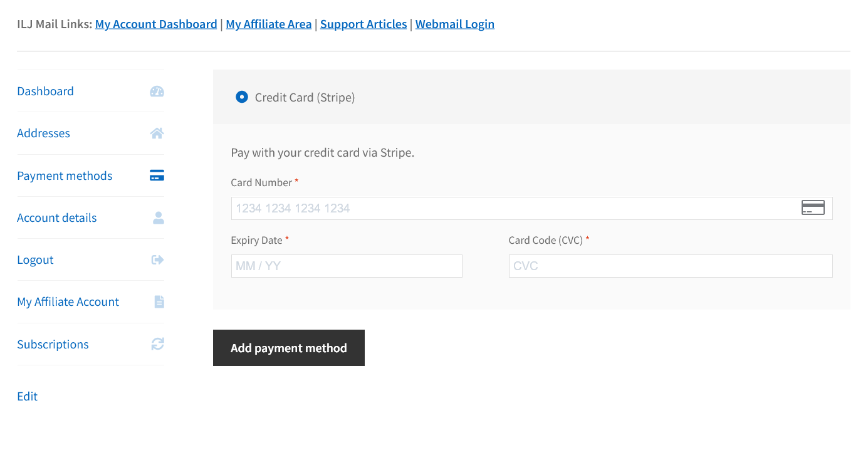868x455 pixels.
Task: Click the Payment methods card icon
Action: [157, 176]
